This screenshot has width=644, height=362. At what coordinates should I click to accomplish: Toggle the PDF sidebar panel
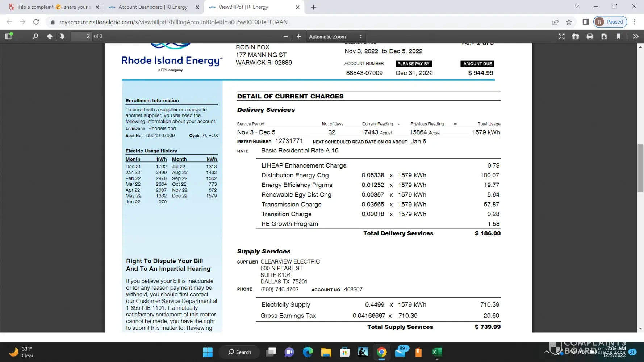[x=9, y=36]
